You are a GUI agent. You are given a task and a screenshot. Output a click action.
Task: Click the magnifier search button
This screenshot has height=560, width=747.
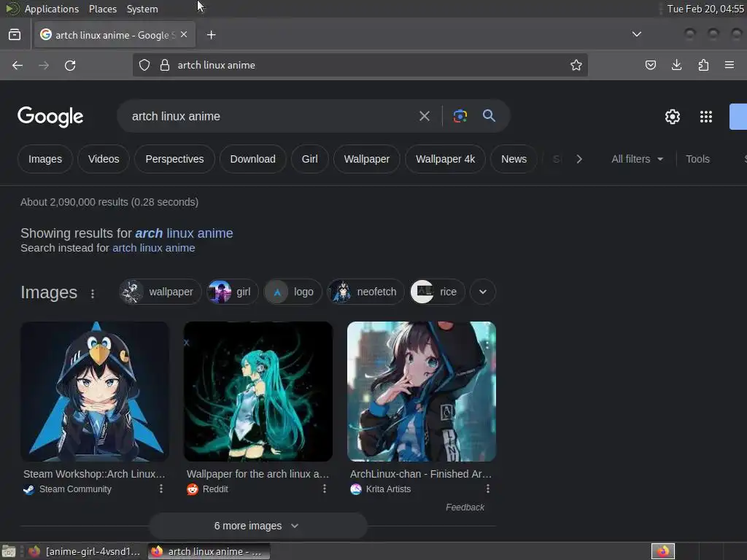489,116
